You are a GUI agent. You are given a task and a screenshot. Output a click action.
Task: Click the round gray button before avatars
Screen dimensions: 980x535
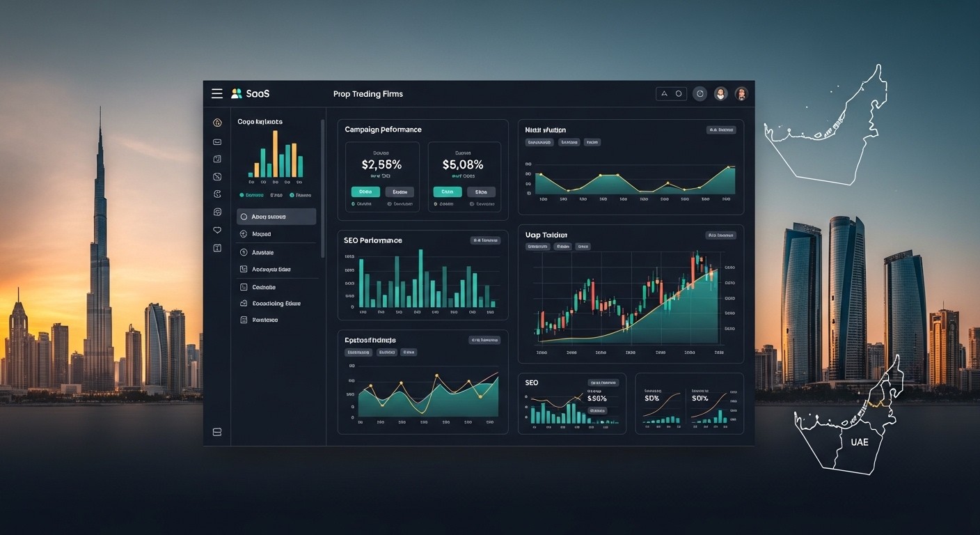[700, 93]
